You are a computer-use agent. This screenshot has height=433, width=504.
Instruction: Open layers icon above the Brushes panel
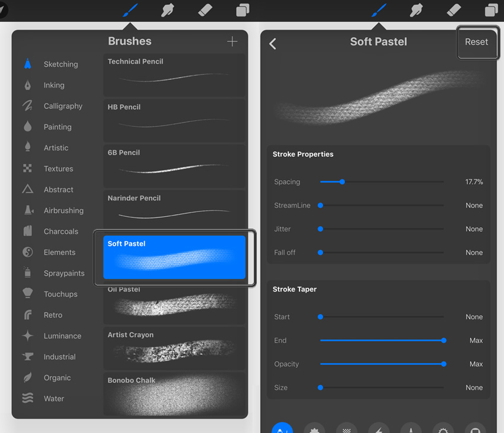click(243, 10)
